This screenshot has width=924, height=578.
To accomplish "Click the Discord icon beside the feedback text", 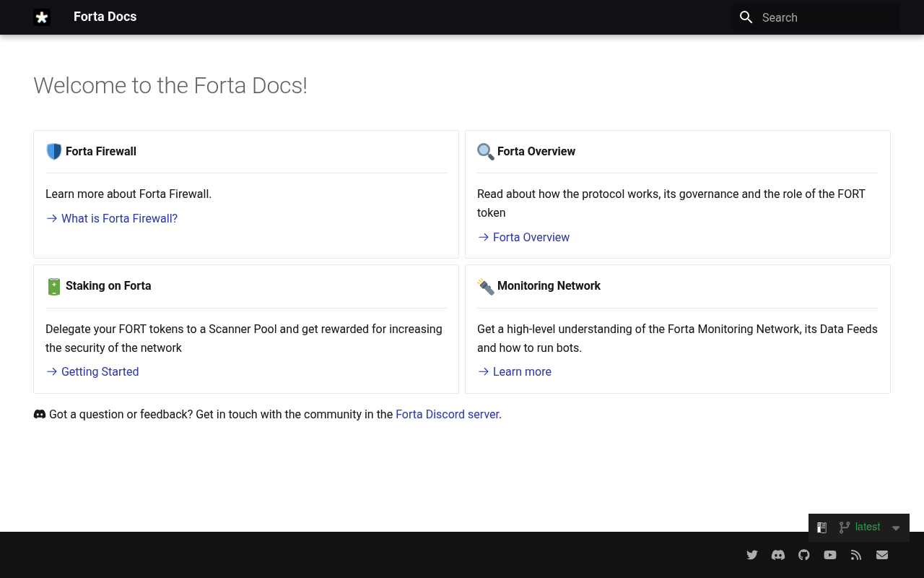I will pos(40,414).
